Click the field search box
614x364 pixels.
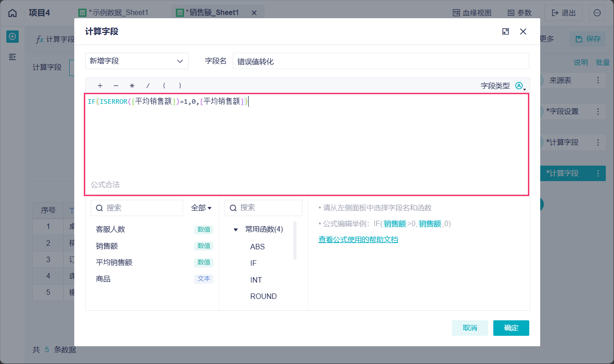tap(137, 208)
